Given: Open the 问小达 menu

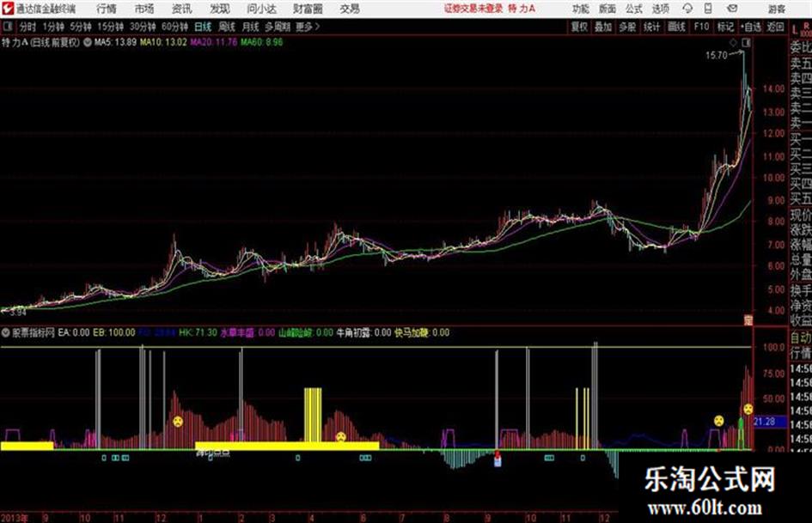Looking at the screenshot, I should point(261,9).
